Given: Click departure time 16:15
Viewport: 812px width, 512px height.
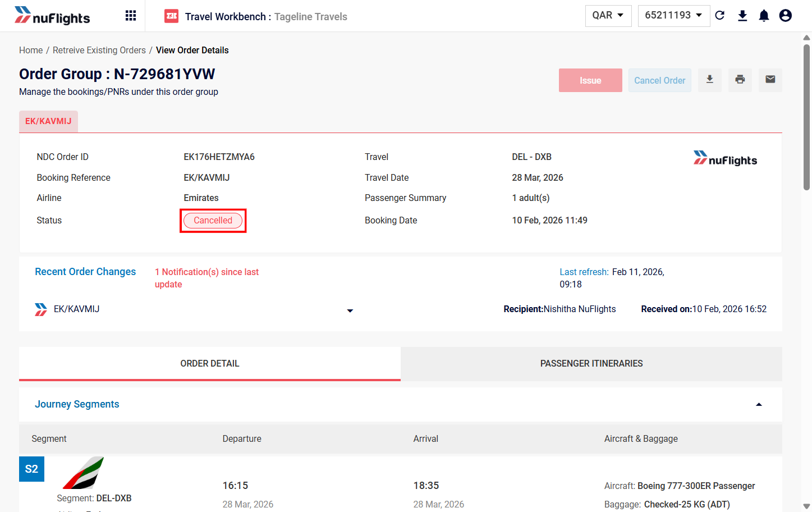Looking at the screenshot, I should 235,486.
